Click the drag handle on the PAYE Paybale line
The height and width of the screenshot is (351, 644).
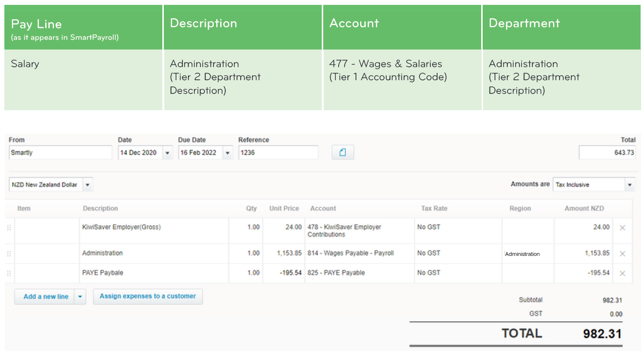[x=8, y=273]
